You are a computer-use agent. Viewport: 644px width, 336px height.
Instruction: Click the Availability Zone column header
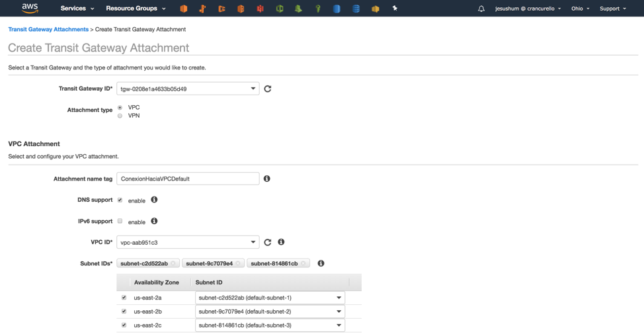[157, 282]
